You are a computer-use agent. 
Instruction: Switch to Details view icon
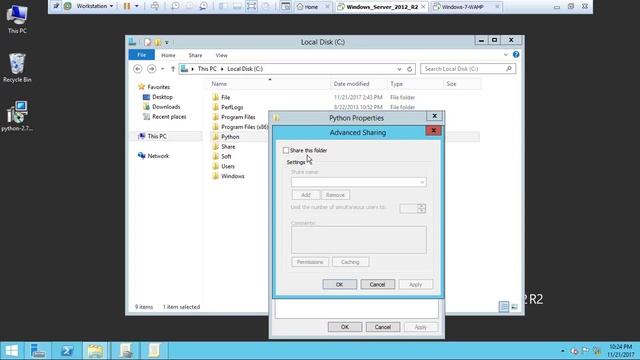pyautogui.click(x=504, y=307)
